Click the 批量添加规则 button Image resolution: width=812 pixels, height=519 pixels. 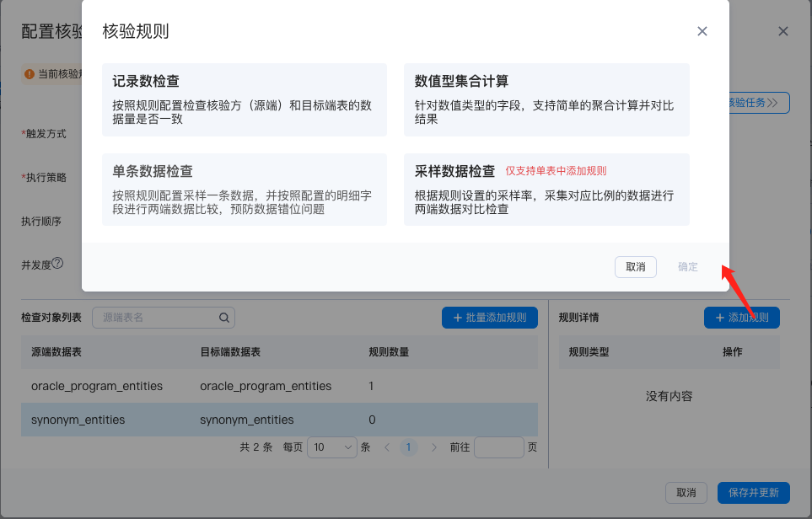pos(489,318)
